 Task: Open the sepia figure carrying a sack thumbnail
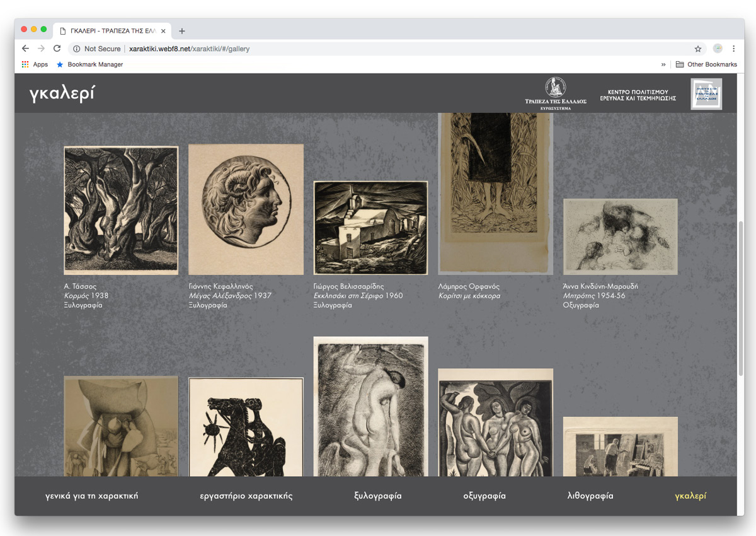tap(121, 426)
